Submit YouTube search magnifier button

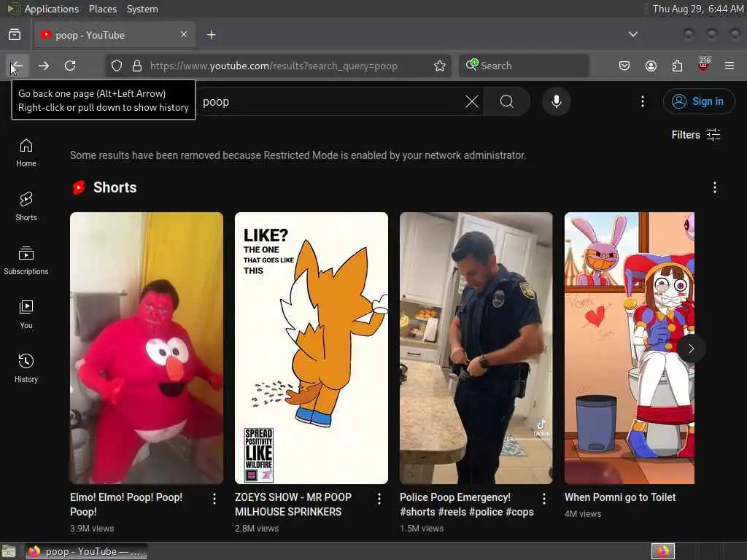(x=507, y=101)
